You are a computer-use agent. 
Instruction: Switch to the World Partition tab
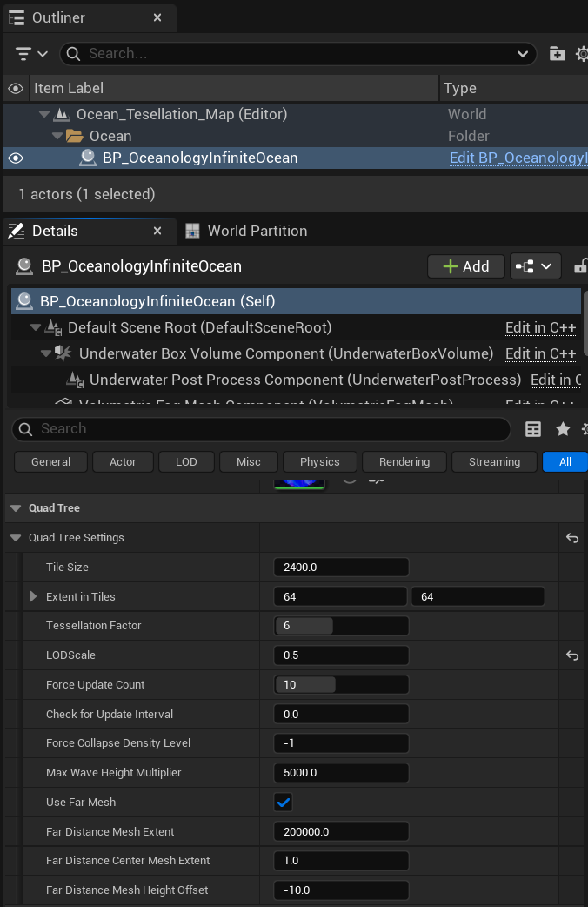click(246, 231)
